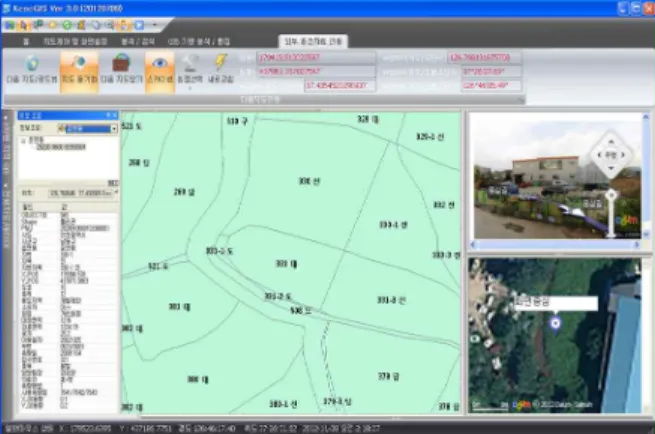The width and height of the screenshot is (655, 434).
Task: Click the ribbon group launcher arrow at right
Action: (x=520, y=100)
